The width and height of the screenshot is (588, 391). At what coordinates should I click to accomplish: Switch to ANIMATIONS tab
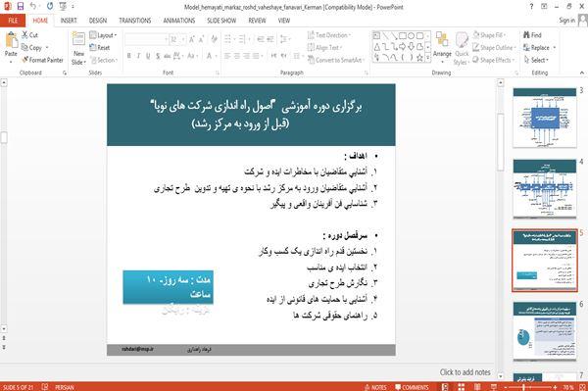(179, 21)
